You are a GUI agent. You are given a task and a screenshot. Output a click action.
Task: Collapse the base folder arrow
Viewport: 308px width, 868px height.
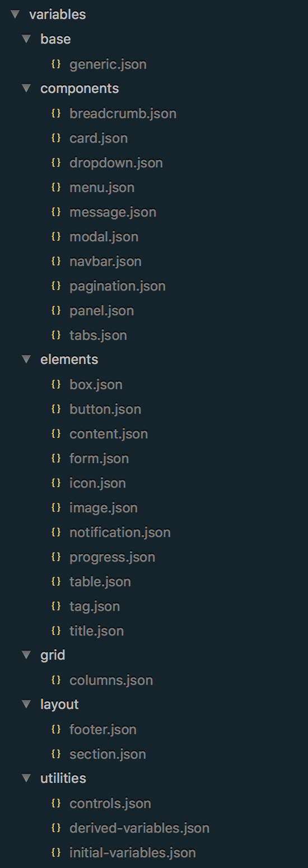26,39
